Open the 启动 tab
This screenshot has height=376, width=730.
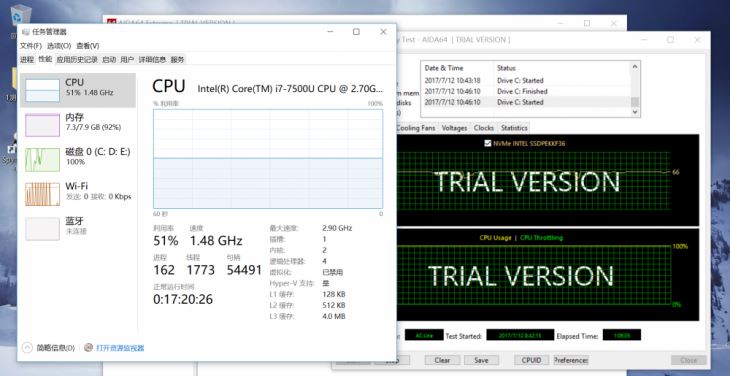[109, 59]
